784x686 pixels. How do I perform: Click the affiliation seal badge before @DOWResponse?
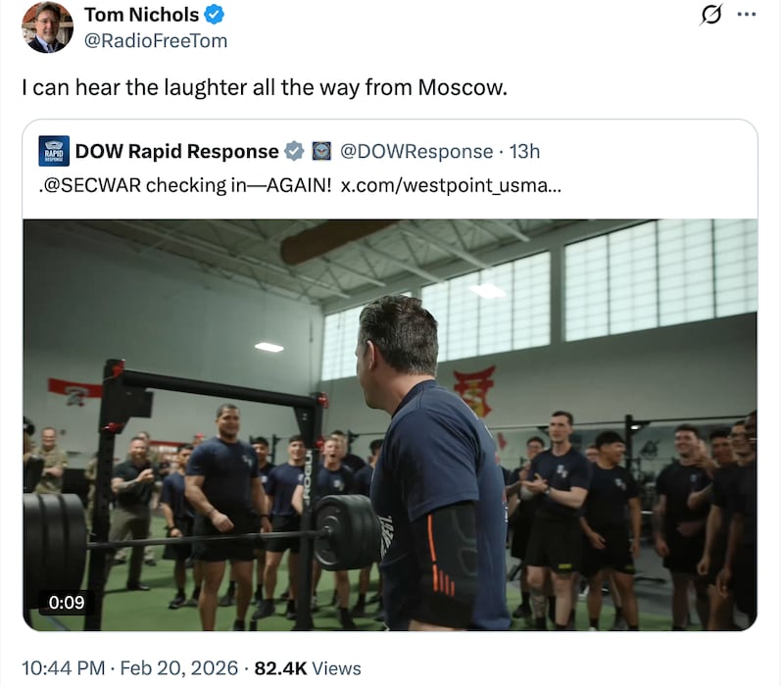pyautogui.click(x=320, y=151)
